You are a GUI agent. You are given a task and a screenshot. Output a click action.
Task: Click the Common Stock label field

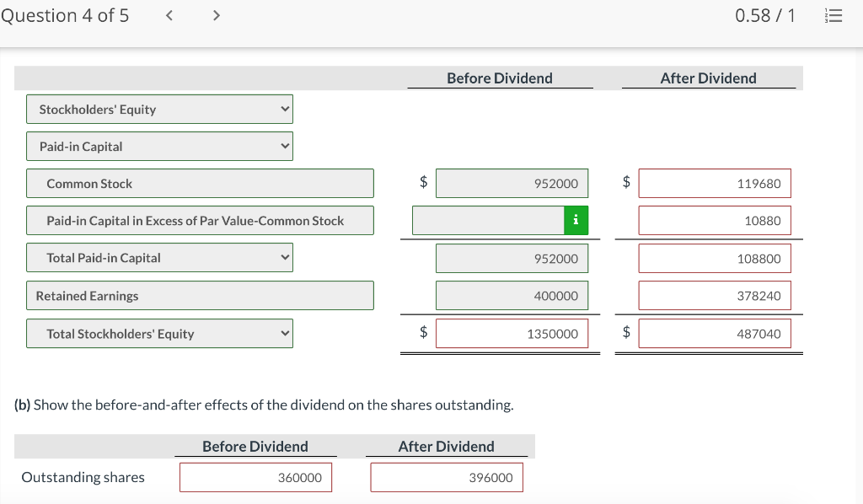(200, 183)
